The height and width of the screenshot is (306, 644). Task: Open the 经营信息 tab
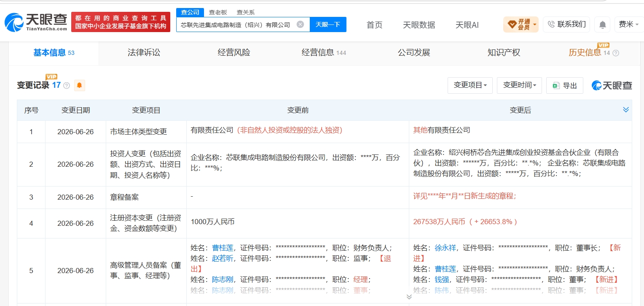pyautogui.click(x=324, y=53)
